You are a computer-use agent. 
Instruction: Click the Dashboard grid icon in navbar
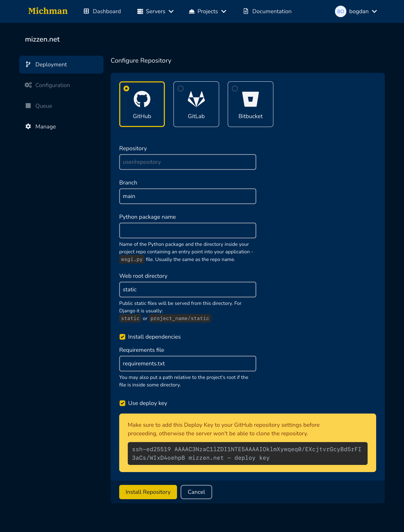tap(86, 11)
